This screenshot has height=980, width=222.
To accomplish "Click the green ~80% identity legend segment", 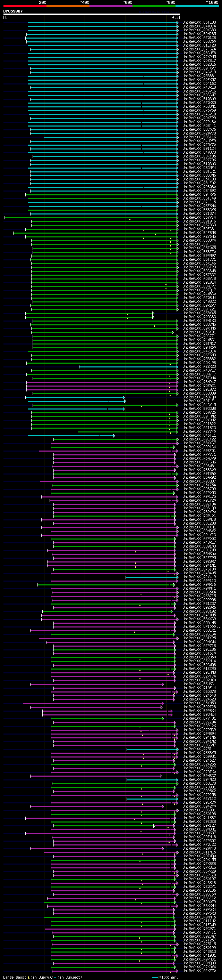I will click(154, 6).
